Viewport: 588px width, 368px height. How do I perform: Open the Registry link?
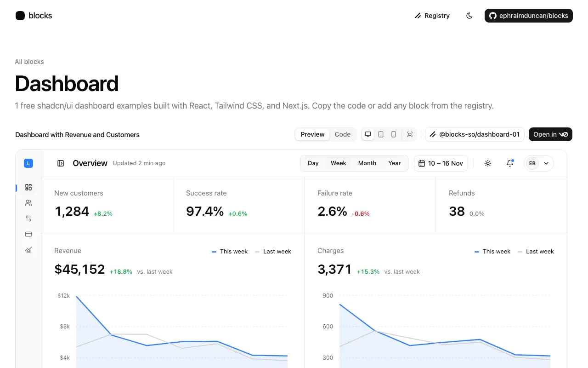(x=432, y=16)
